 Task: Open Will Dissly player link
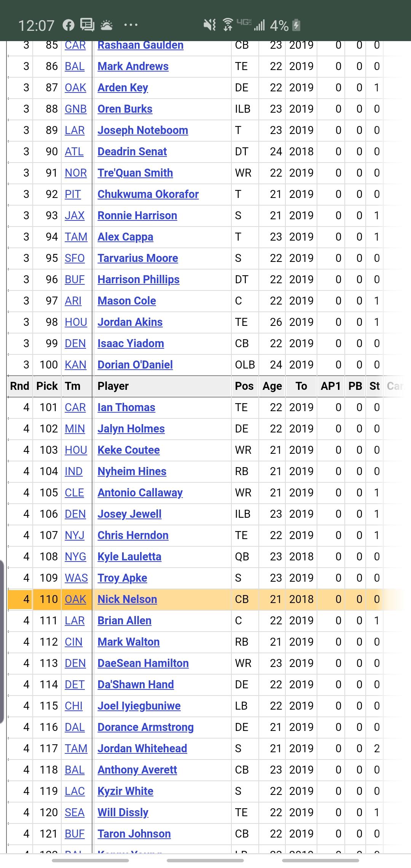tap(123, 812)
